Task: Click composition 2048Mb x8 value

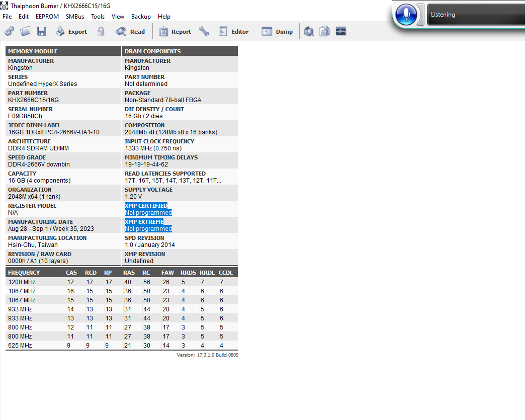Action: point(171,132)
